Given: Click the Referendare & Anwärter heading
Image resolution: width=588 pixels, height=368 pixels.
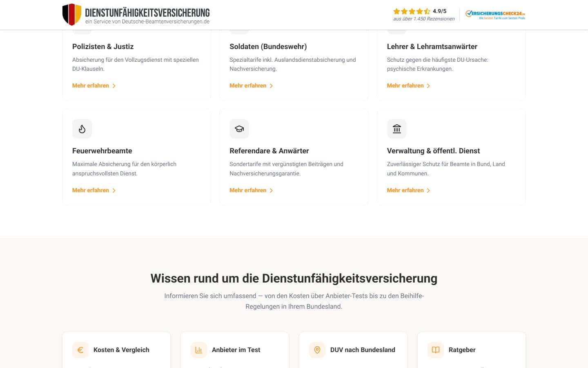Looking at the screenshot, I should pos(269,151).
